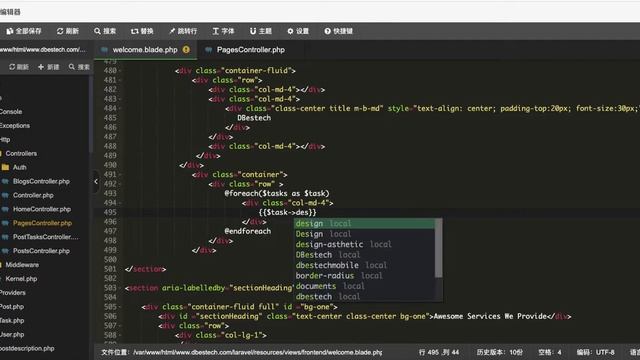Open the top toolbar 搜索 search tool
Image resolution: width=640 pixels, height=360 pixels.
[105, 31]
